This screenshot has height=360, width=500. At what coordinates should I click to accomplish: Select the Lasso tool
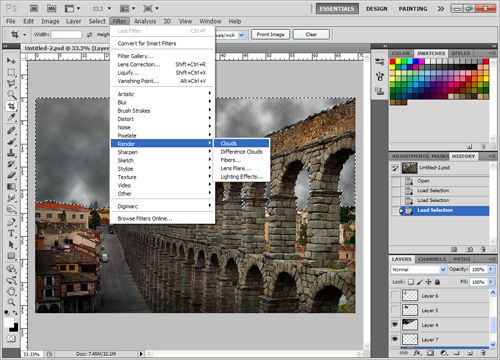pyautogui.click(x=11, y=83)
